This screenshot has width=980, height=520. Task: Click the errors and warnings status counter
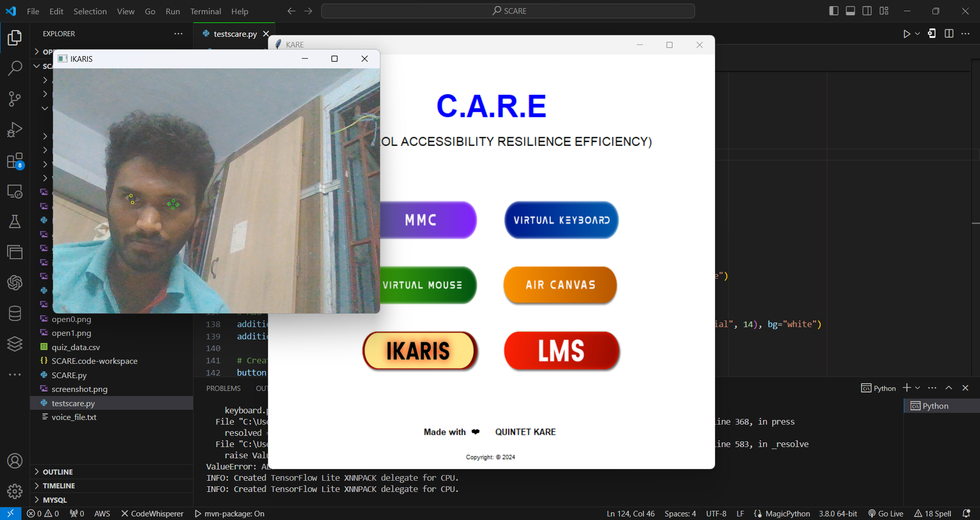pyautogui.click(x=43, y=513)
